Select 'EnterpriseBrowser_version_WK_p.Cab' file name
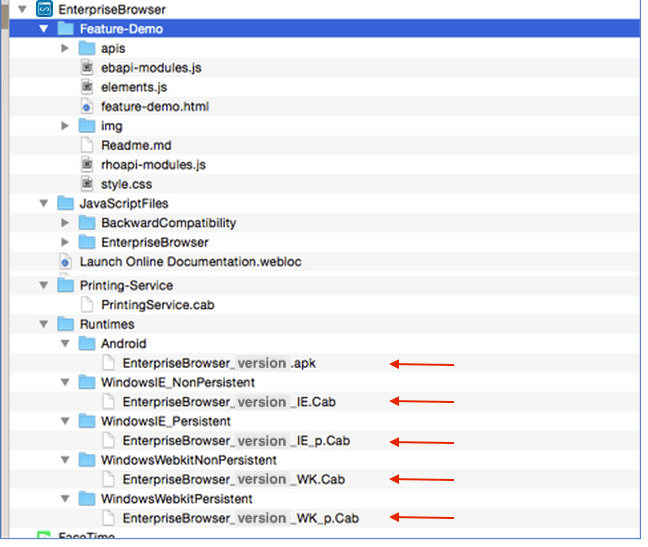 (x=241, y=518)
